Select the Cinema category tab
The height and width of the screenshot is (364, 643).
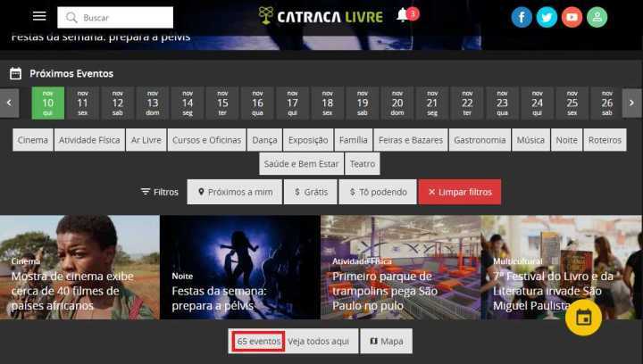click(x=33, y=140)
